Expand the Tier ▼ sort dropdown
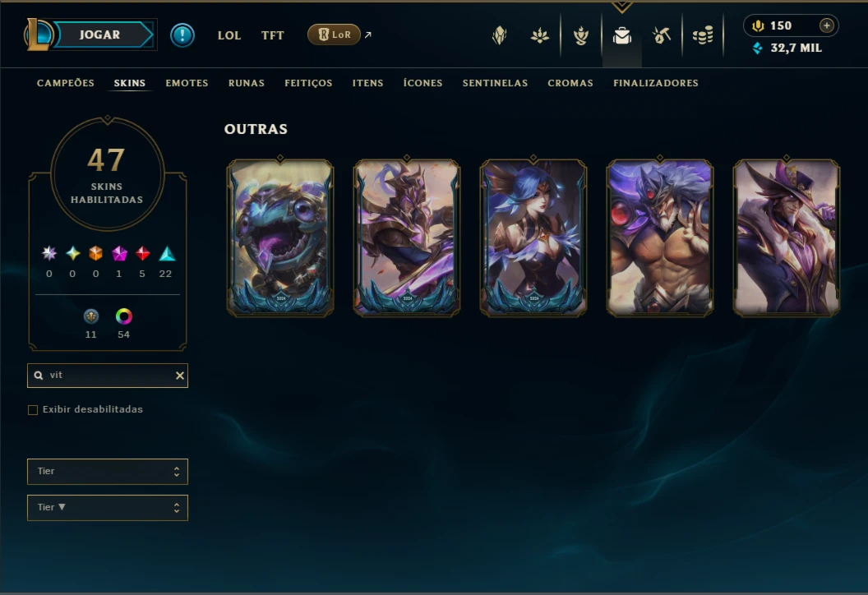The image size is (868, 595). 108,508
